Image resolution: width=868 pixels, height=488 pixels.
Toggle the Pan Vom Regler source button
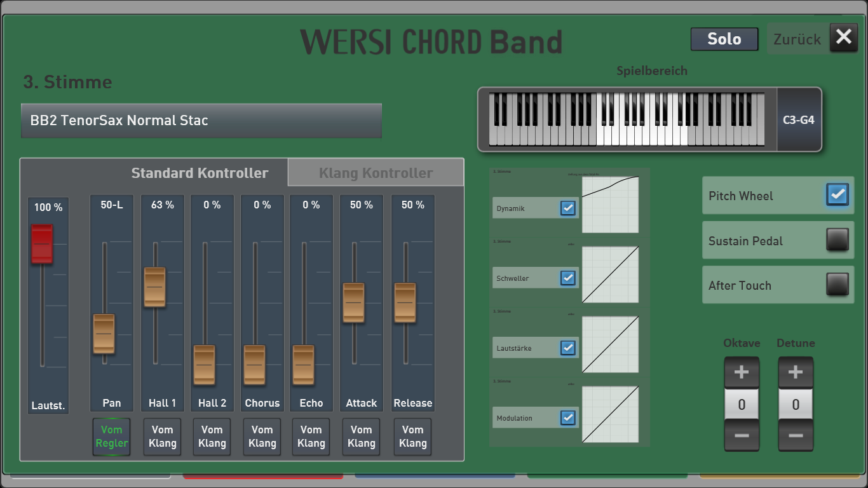[111, 437]
